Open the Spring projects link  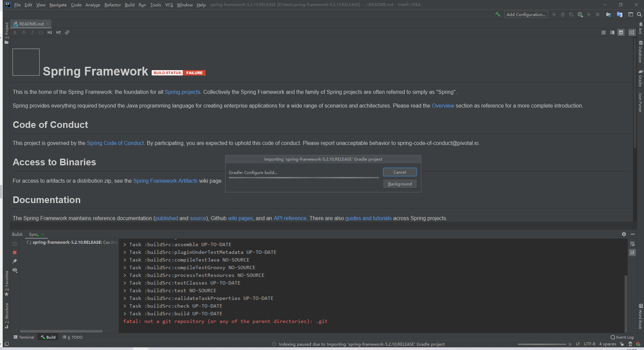[x=182, y=92]
